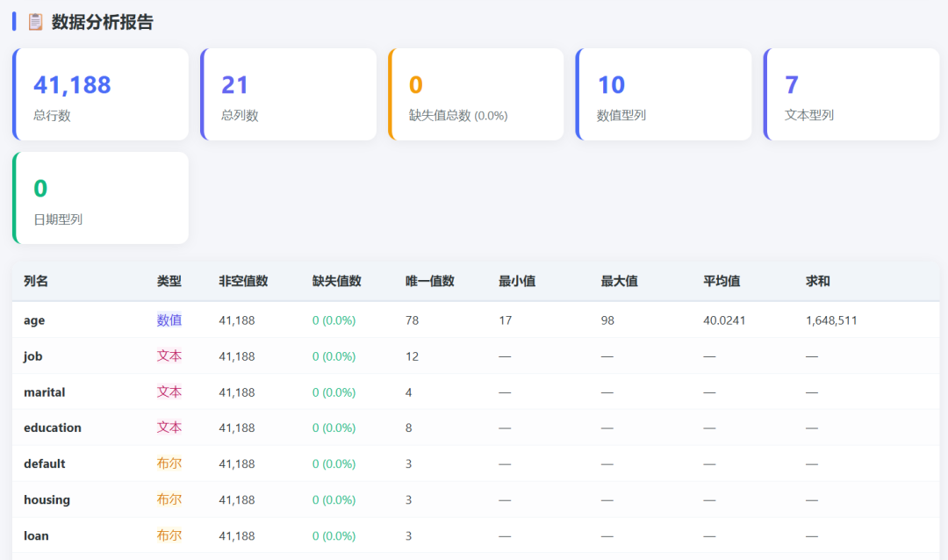Click the marital column name cell
This screenshot has width=948, height=560.
tap(44, 391)
